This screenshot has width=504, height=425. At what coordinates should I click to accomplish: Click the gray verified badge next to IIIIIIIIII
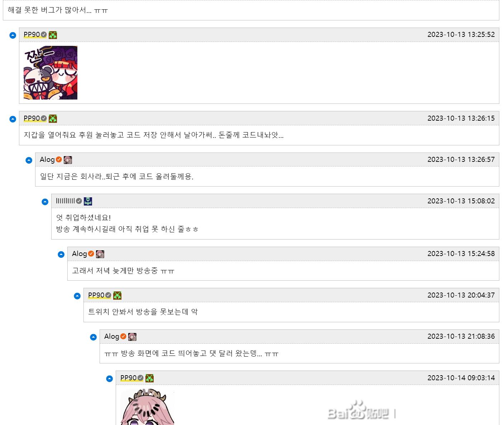[x=79, y=201]
